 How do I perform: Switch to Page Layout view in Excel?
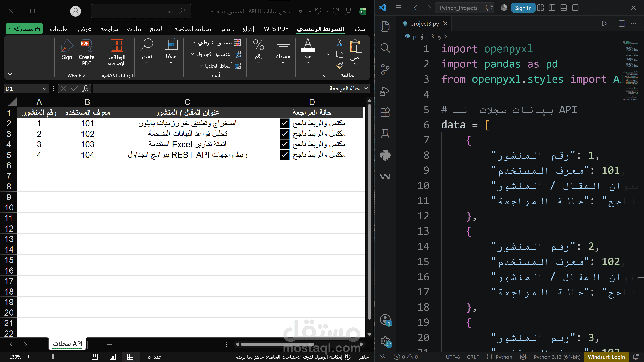pyautogui.click(x=113, y=356)
